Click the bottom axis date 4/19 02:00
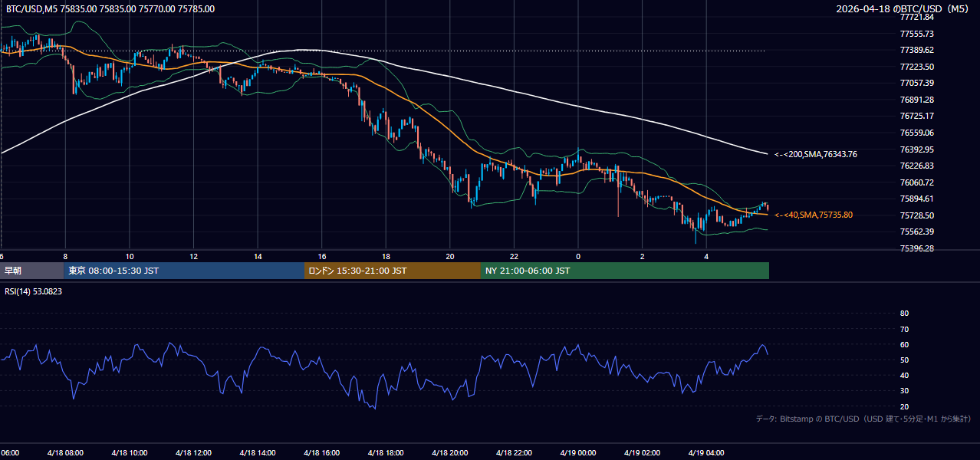Viewport: 980px width, 460px height. (642, 453)
